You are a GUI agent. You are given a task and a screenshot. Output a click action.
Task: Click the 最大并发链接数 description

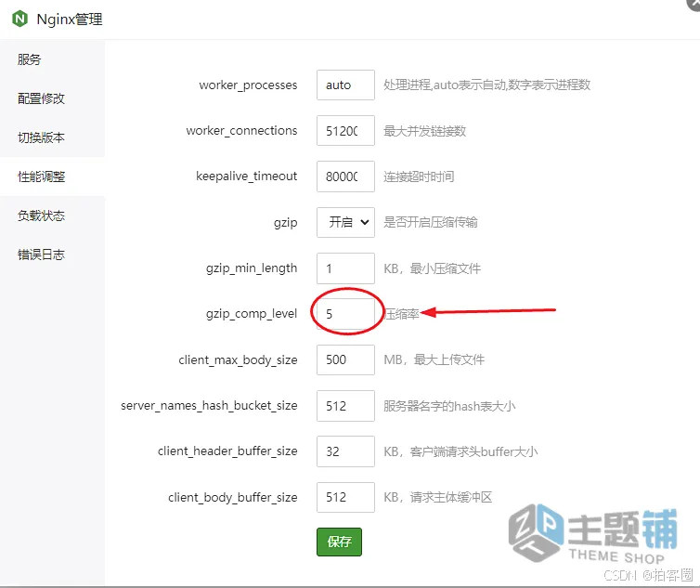[x=425, y=131]
